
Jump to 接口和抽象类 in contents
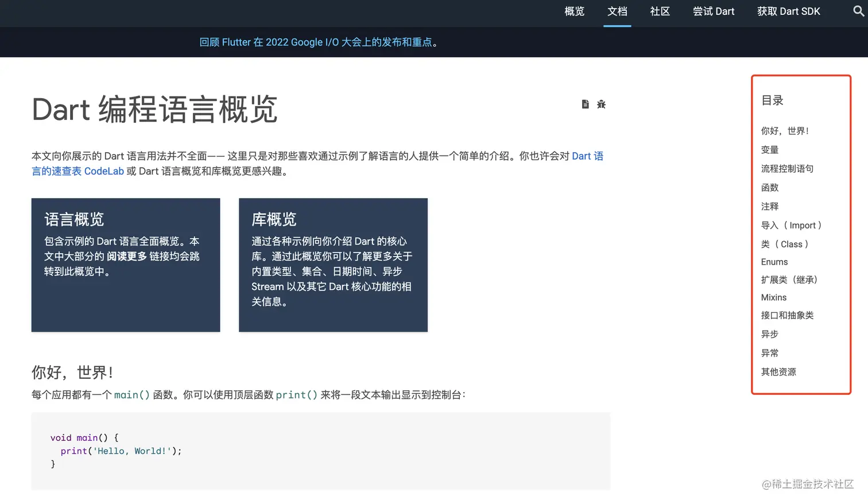tap(787, 315)
